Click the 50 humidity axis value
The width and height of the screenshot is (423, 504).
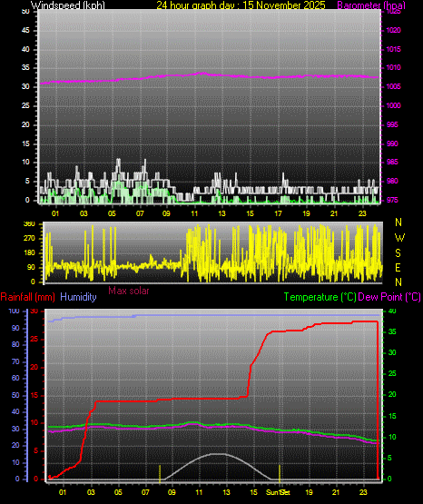pos(15,395)
